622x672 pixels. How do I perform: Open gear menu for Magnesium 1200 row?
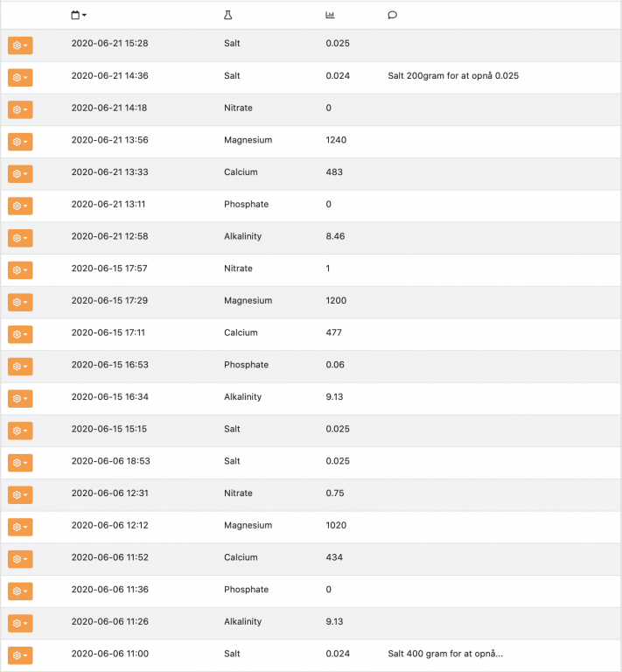pos(20,302)
